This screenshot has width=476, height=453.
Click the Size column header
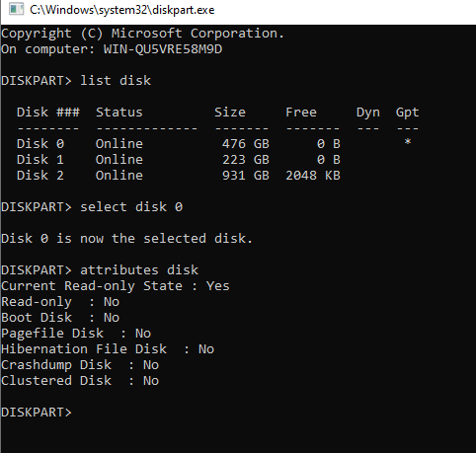[230, 113]
